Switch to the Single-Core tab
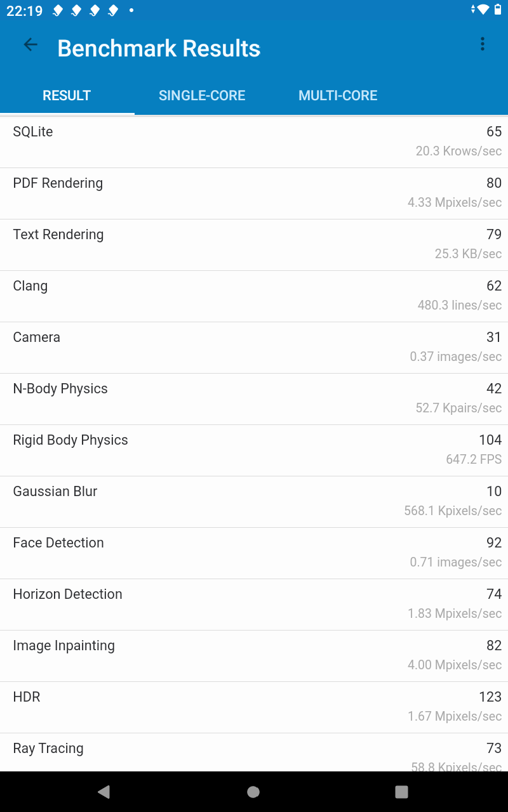The height and width of the screenshot is (812, 508). click(202, 96)
